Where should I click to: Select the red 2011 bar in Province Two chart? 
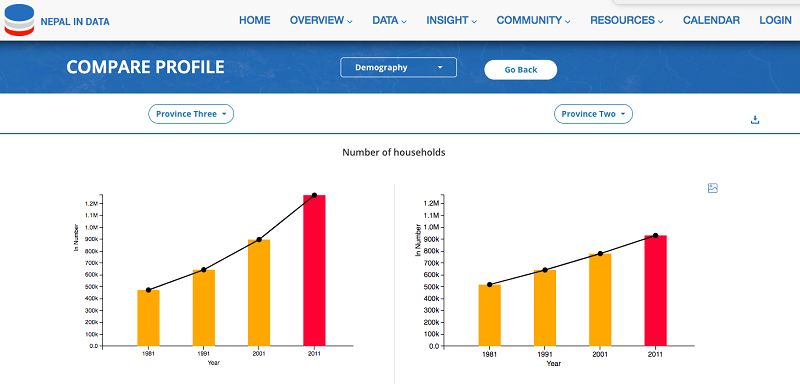click(x=656, y=290)
